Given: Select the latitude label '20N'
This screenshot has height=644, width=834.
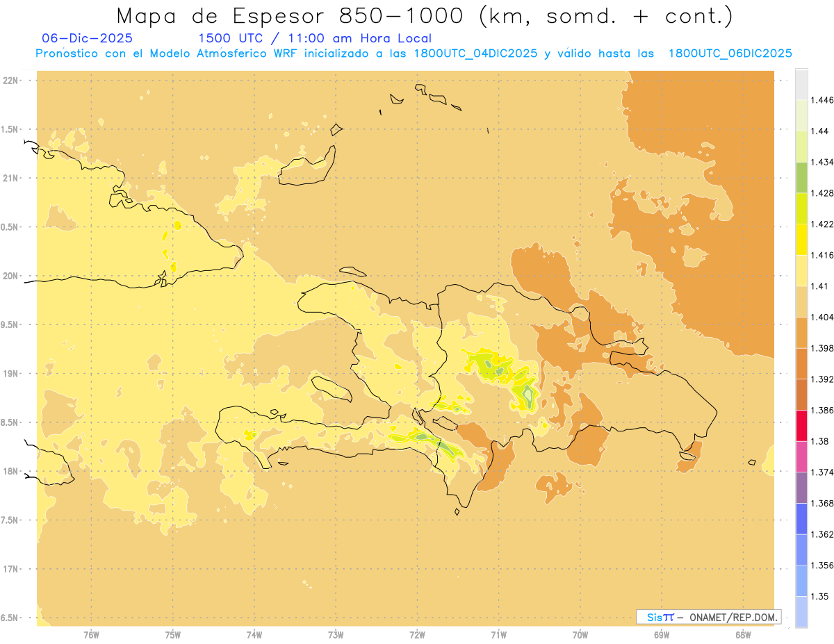Looking at the screenshot, I should click(x=10, y=276).
